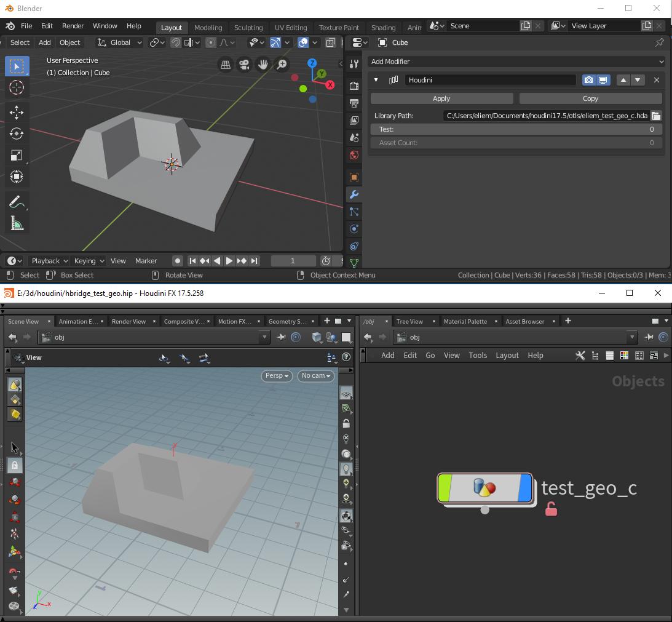Viewport: 672px width, 622px height.
Task: Move Houdini modifier up
Action: 623,80
